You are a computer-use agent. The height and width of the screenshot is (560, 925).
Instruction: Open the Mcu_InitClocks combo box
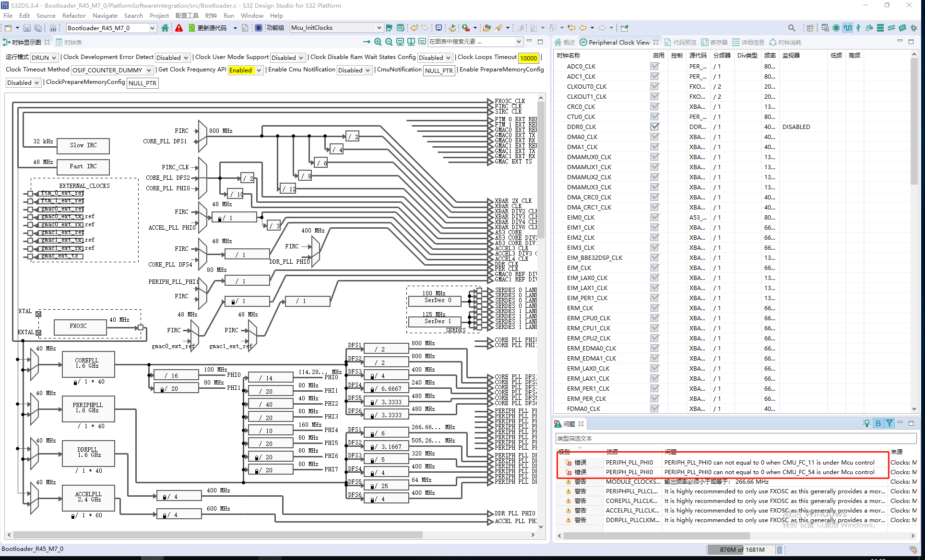pyautogui.click(x=379, y=28)
